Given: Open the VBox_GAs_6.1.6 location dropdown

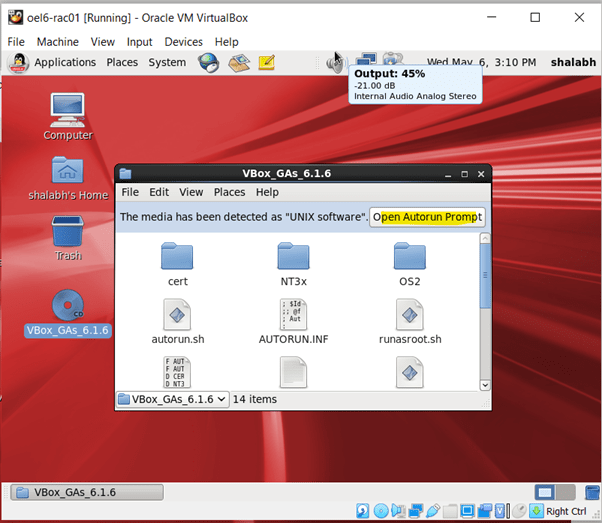Looking at the screenshot, I should pyautogui.click(x=173, y=399).
